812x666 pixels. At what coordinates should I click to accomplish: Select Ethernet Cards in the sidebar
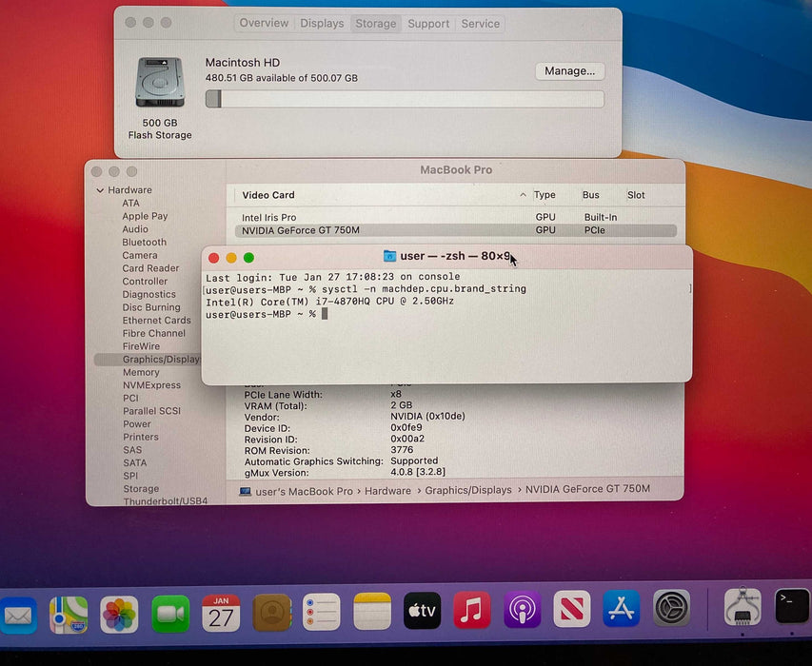pyautogui.click(x=156, y=321)
